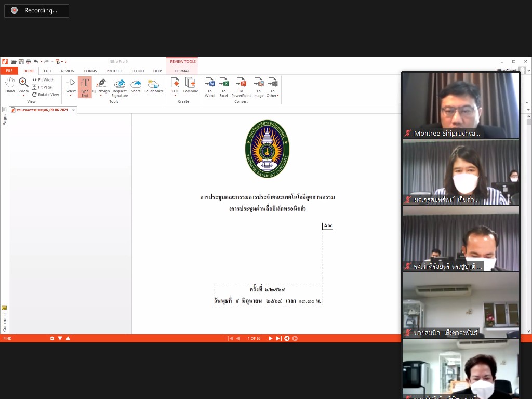Click Rotate View
This screenshot has width=532, height=399.
(46, 95)
